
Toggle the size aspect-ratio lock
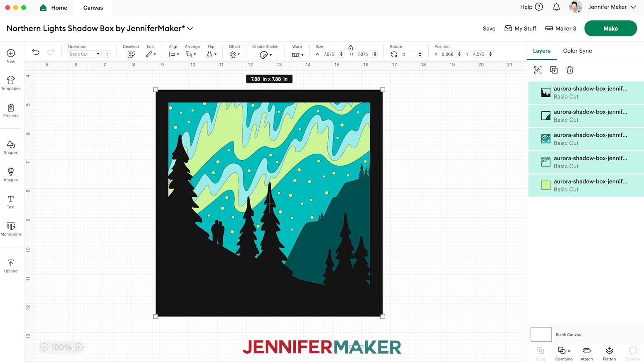[351, 48]
